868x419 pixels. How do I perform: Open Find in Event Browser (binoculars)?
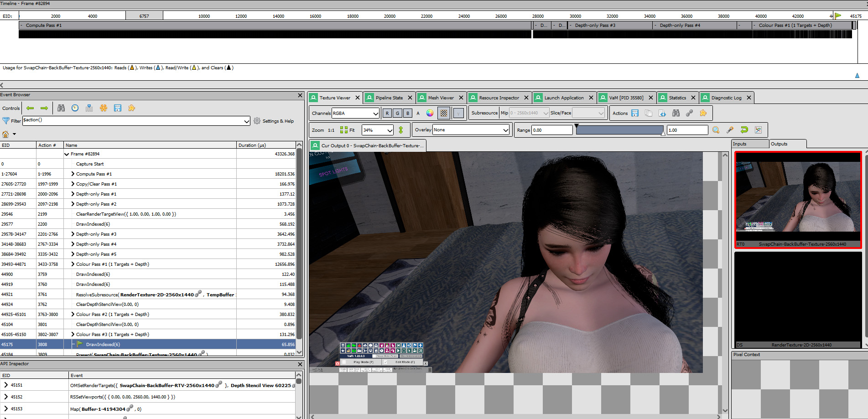61,108
